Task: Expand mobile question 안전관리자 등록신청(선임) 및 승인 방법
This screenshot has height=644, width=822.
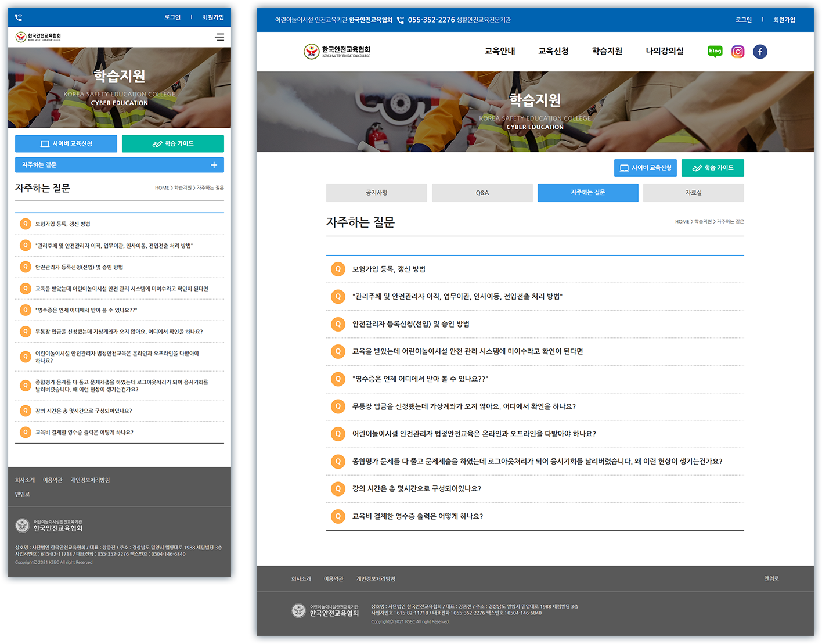Action: tap(79, 267)
